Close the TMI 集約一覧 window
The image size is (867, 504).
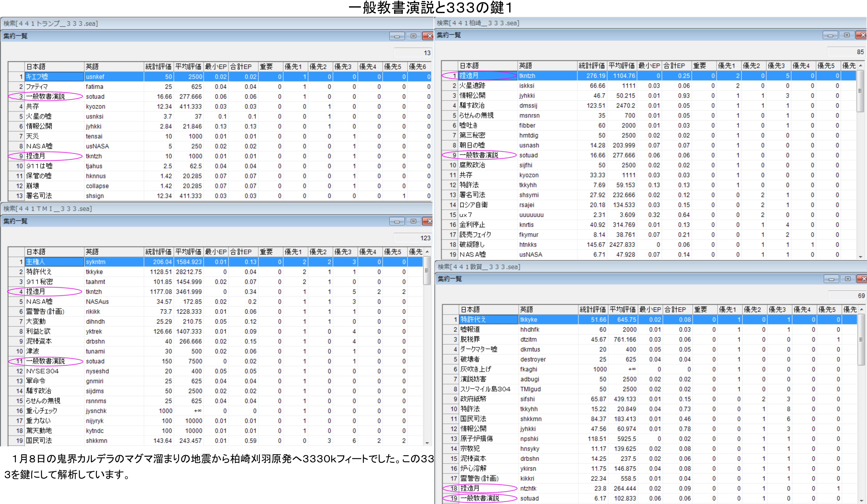pyautogui.click(x=429, y=221)
